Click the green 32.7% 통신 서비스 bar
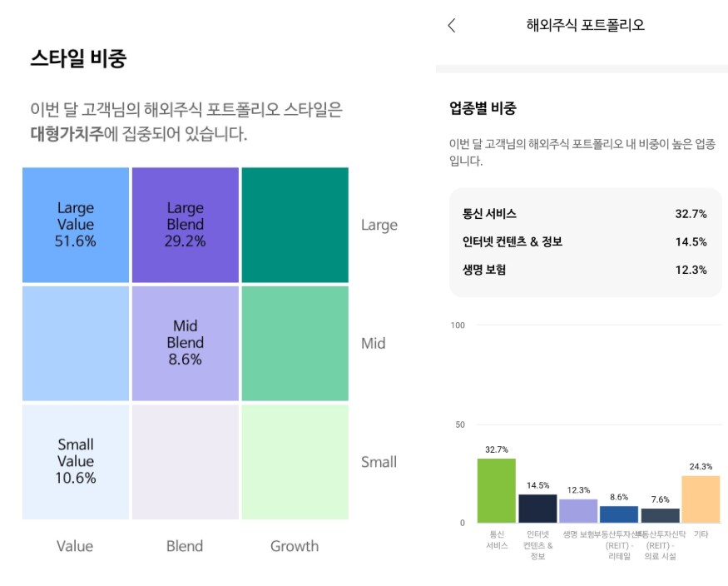The image size is (728, 586). pyautogui.click(x=497, y=490)
